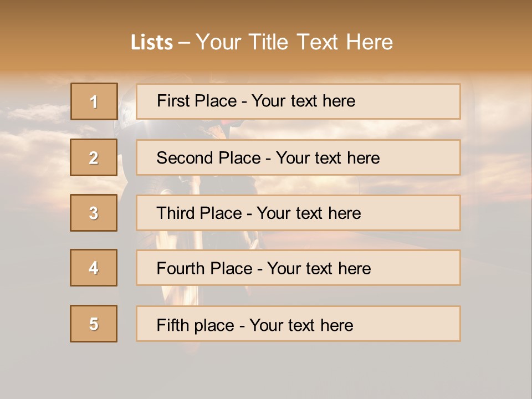532x399 pixels.
Task: Click the number 5 box
Action: (x=94, y=324)
